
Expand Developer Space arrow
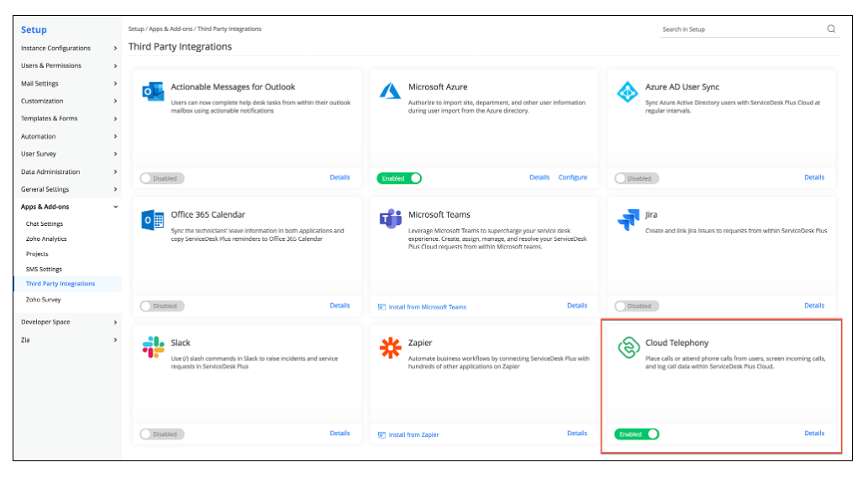click(x=115, y=322)
